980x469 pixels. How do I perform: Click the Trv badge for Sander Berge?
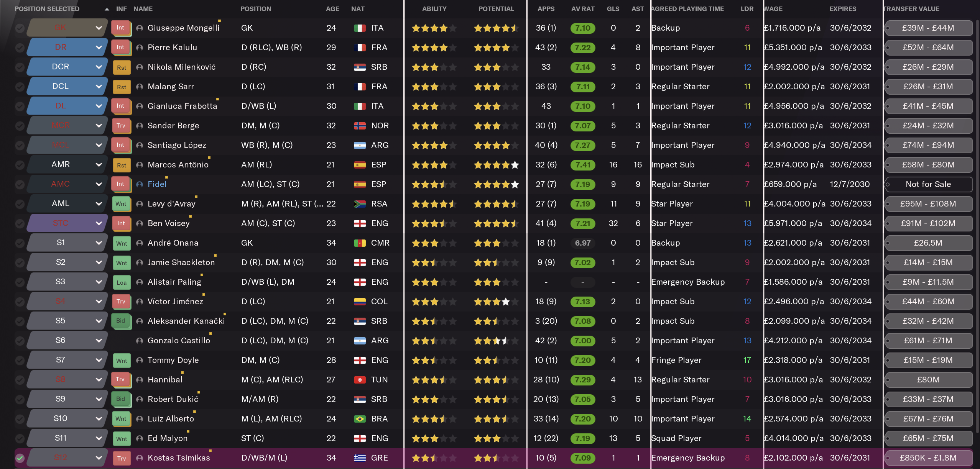click(x=121, y=126)
